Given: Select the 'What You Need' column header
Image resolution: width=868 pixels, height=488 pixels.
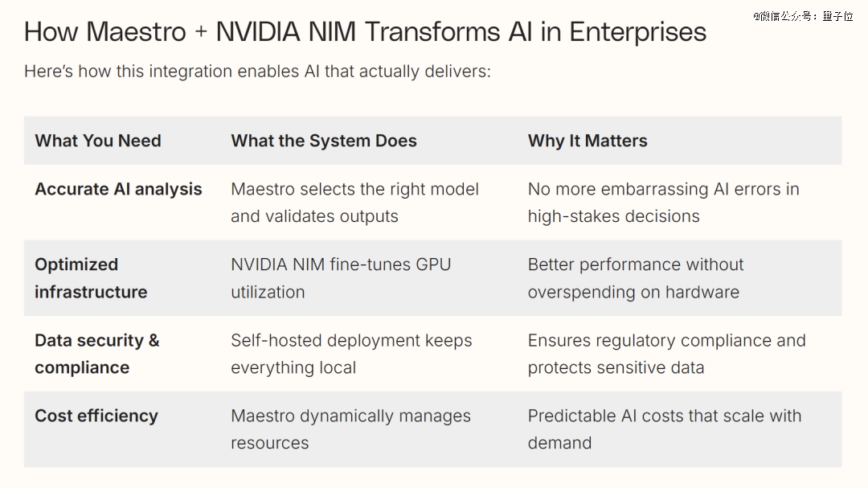Looking at the screenshot, I should point(98,141).
